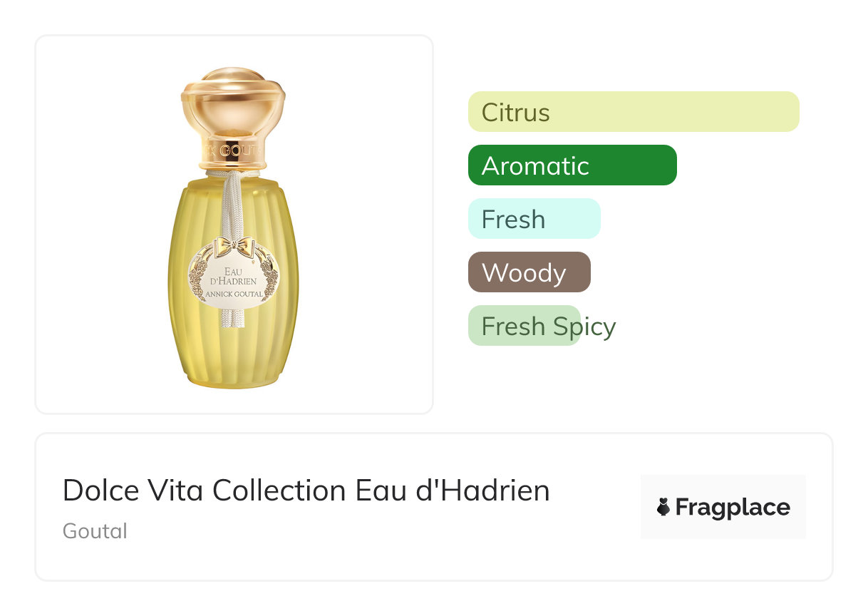Click the Fragplace perfume bottle logo icon

(663, 508)
